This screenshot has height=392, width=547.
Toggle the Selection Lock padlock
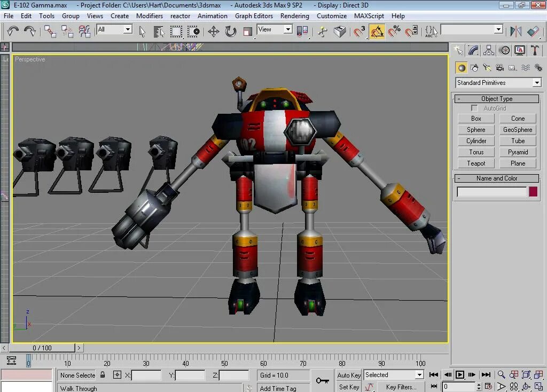[x=103, y=375]
